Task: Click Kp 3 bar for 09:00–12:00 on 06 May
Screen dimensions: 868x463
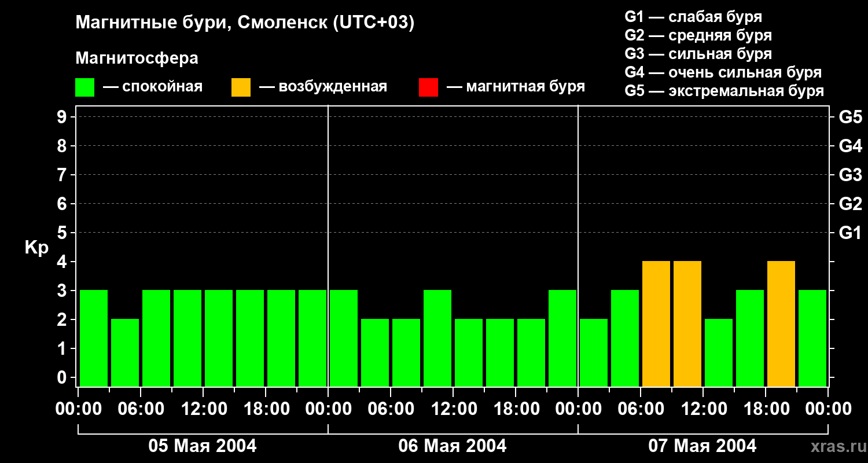Action: 437,339
